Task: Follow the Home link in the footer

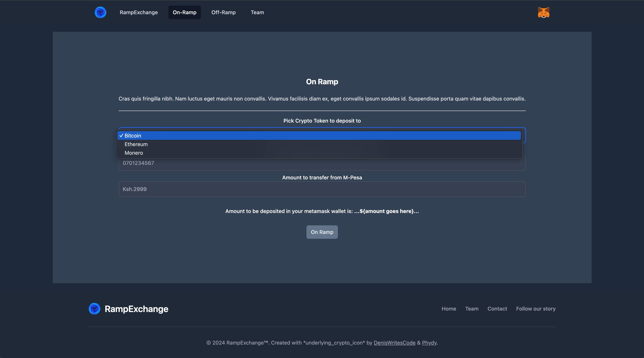Action: click(449, 309)
